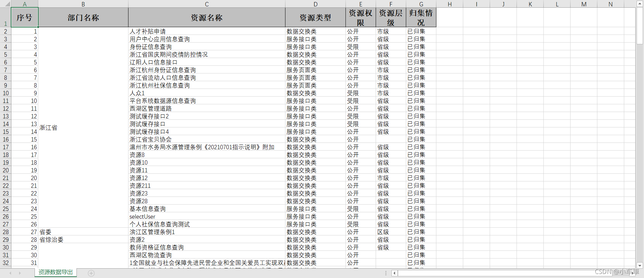This screenshot has height=278, width=644.
Task: Select cell 资源8
Action: pyautogui.click(x=207, y=155)
